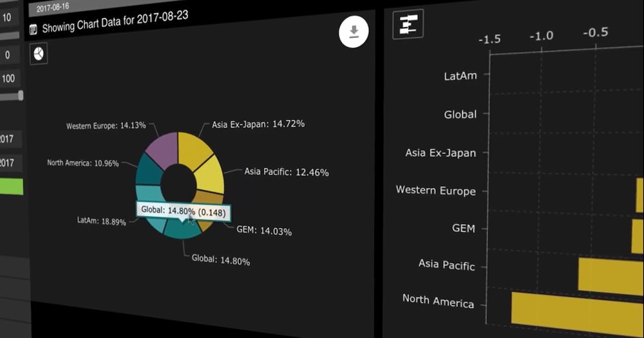Click GEM axis label in bar chart

[463, 228]
